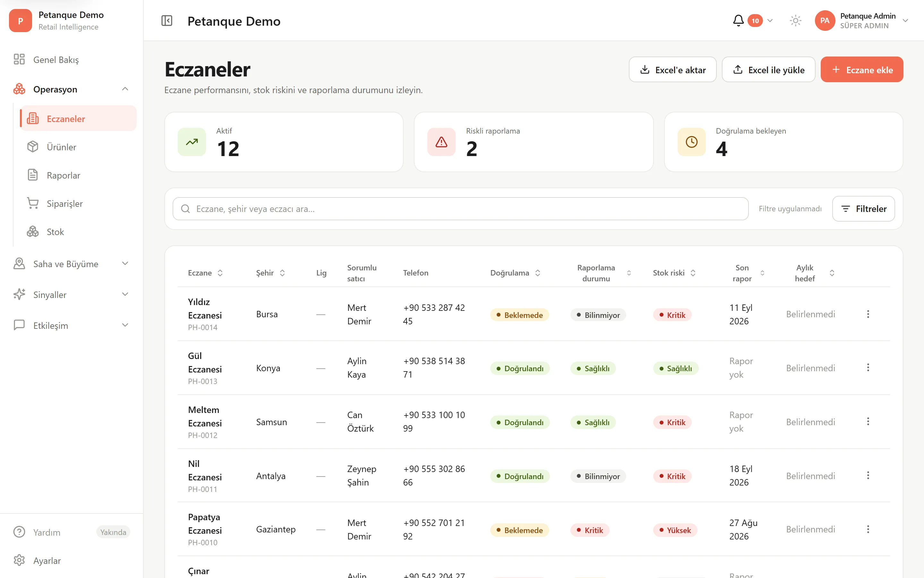Sort by Stok riski column
This screenshot has height=578, width=924.
coord(674,273)
